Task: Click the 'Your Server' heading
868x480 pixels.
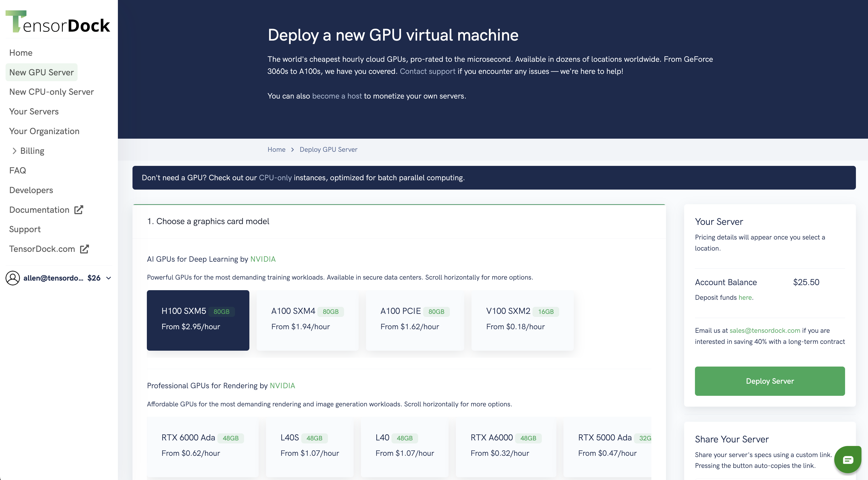Action: click(x=719, y=222)
